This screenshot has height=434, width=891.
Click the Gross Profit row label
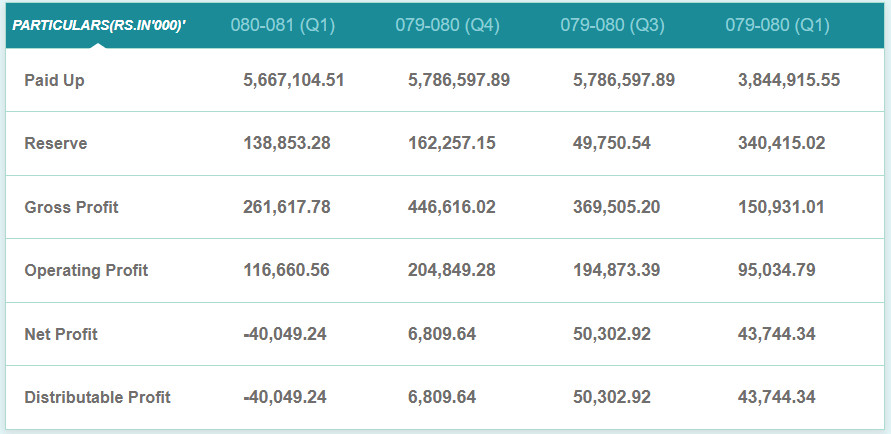tap(71, 207)
